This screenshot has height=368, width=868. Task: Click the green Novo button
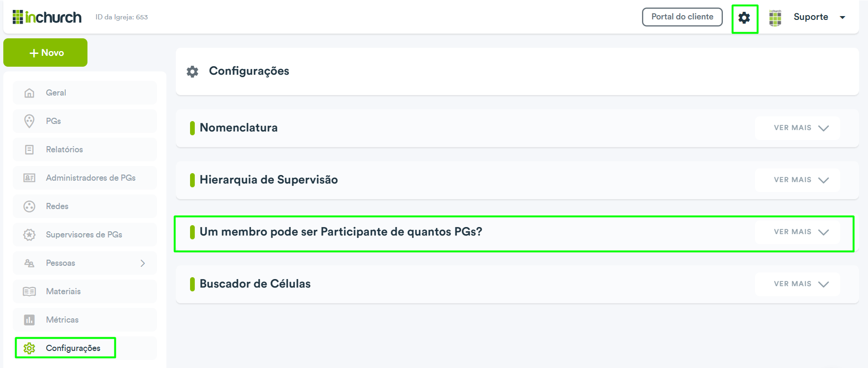(45, 53)
